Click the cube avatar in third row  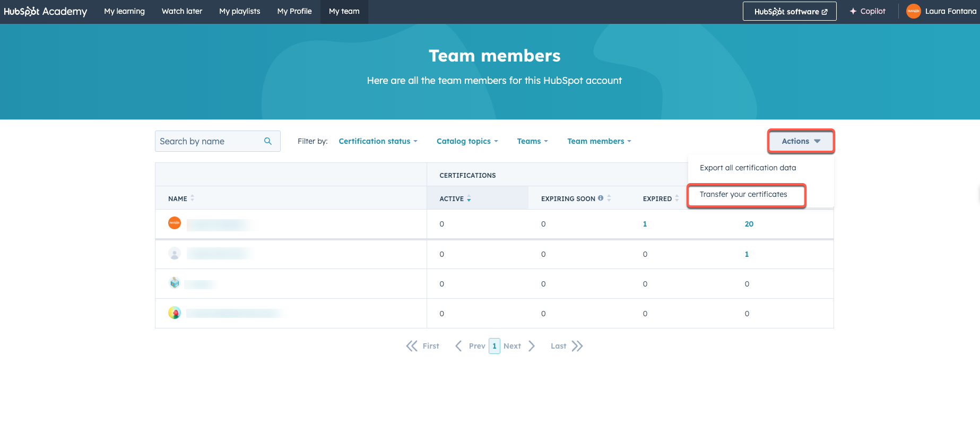[x=175, y=283]
